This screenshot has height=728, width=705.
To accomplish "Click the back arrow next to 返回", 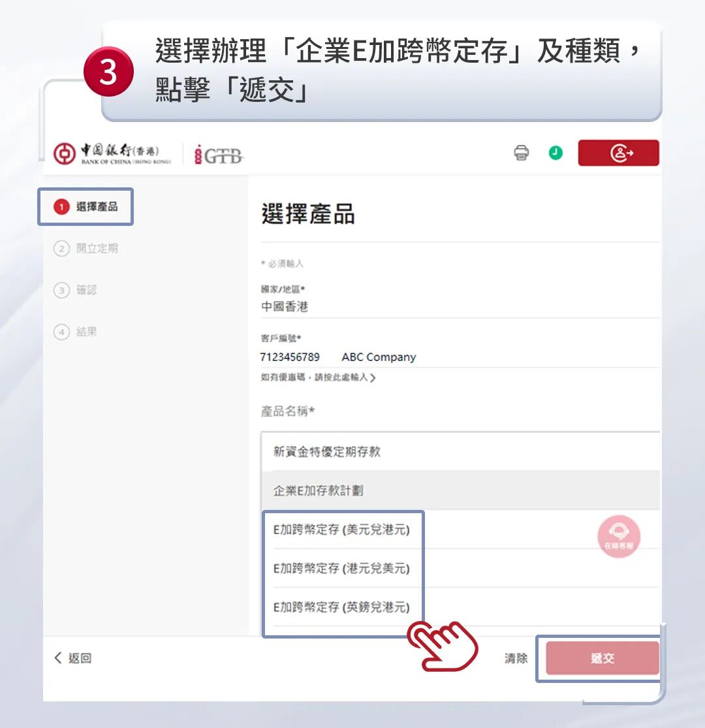I will click(58, 657).
